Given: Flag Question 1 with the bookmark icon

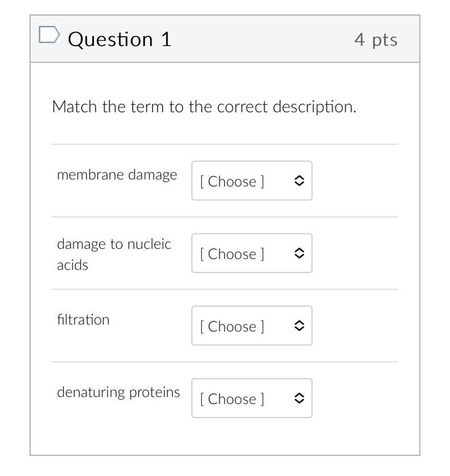Looking at the screenshot, I should [49, 35].
